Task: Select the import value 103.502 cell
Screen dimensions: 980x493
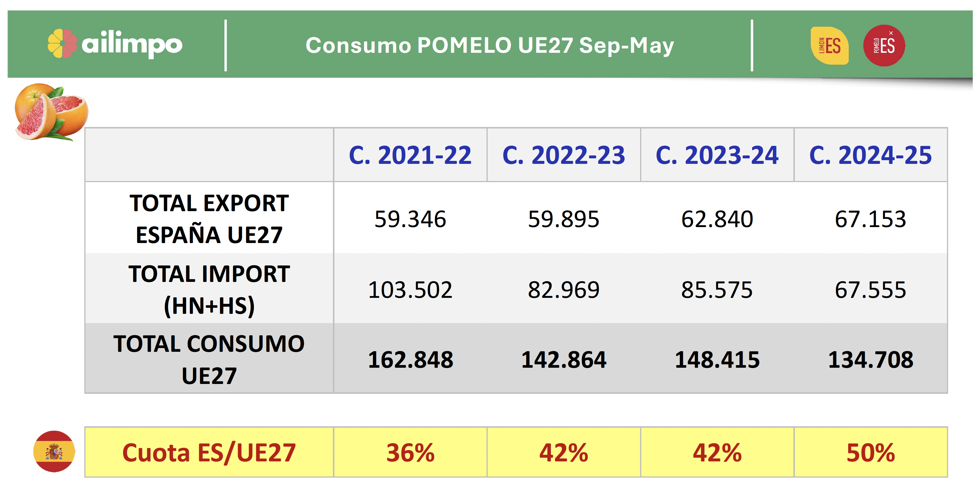Action: coord(410,290)
